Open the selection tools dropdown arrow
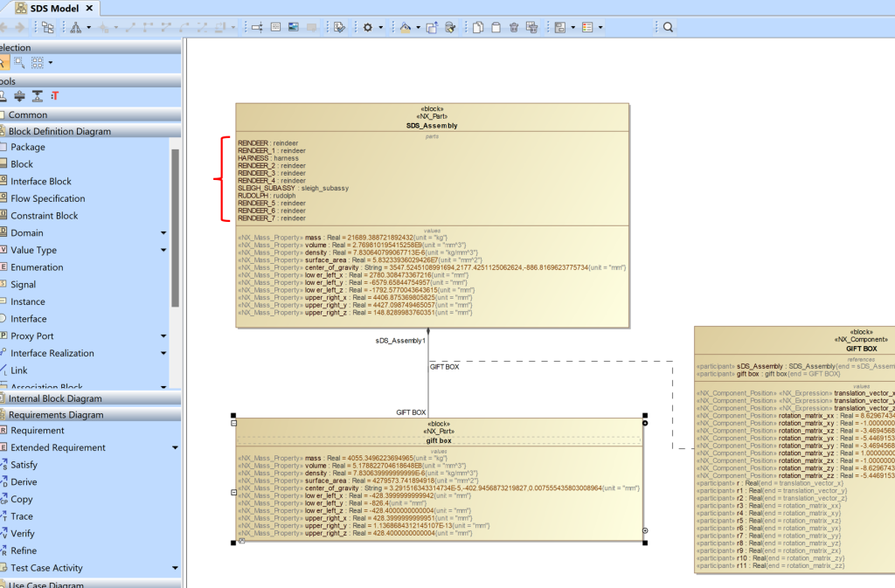895x588 pixels. click(x=50, y=63)
